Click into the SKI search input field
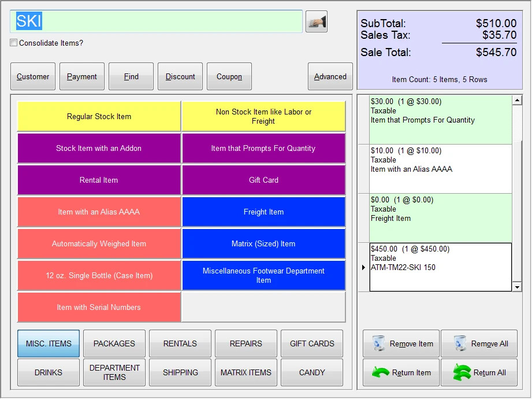 coord(156,21)
